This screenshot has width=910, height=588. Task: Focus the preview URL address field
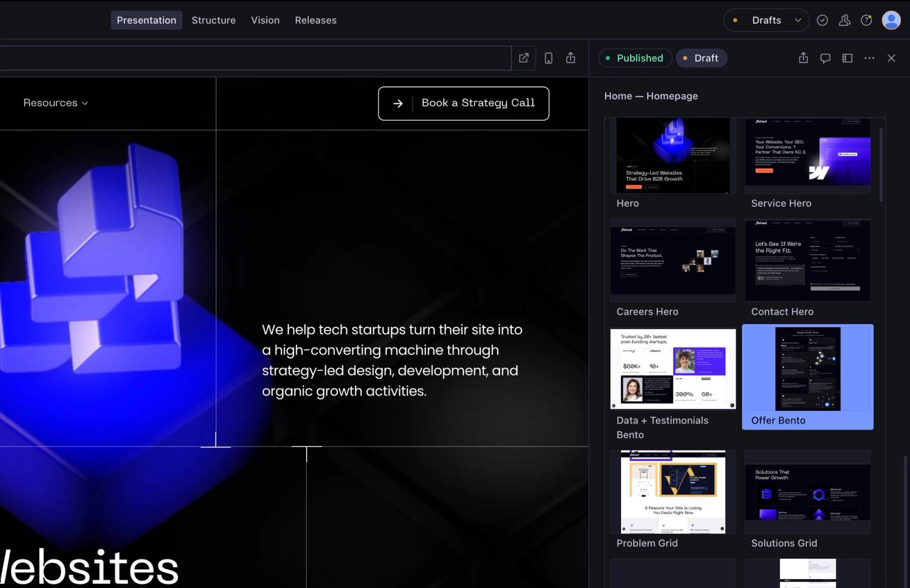(x=255, y=58)
